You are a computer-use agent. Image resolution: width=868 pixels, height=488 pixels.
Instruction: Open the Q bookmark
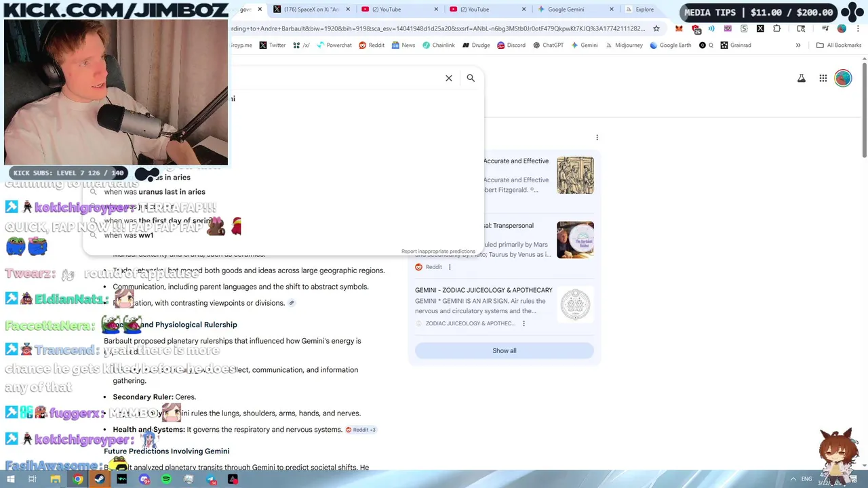tap(706, 45)
